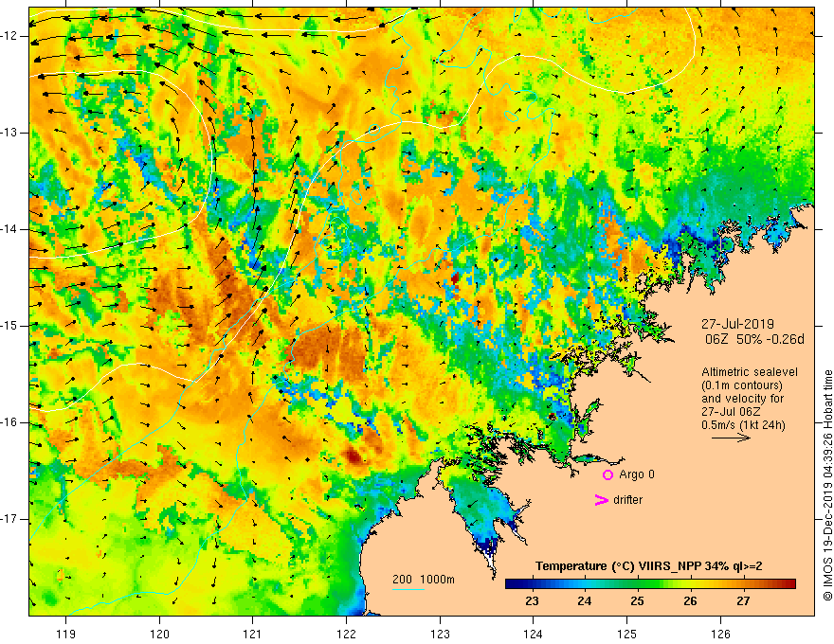This screenshot has width=834, height=644.
Task: Click the 'Temperature (°C) VIIRS_NPP 34% ql>=2' title
Action: (x=649, y=566)
